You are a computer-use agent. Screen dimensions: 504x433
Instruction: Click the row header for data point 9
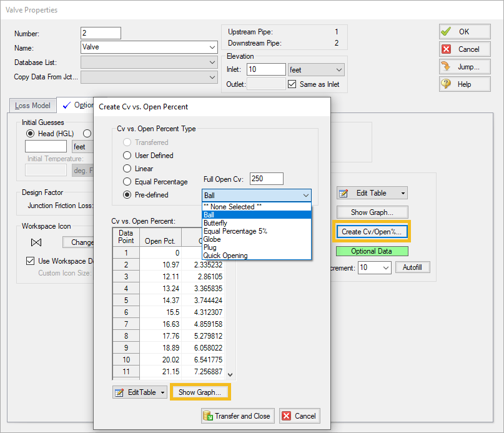pyautogui.click(x=126, y=348)
